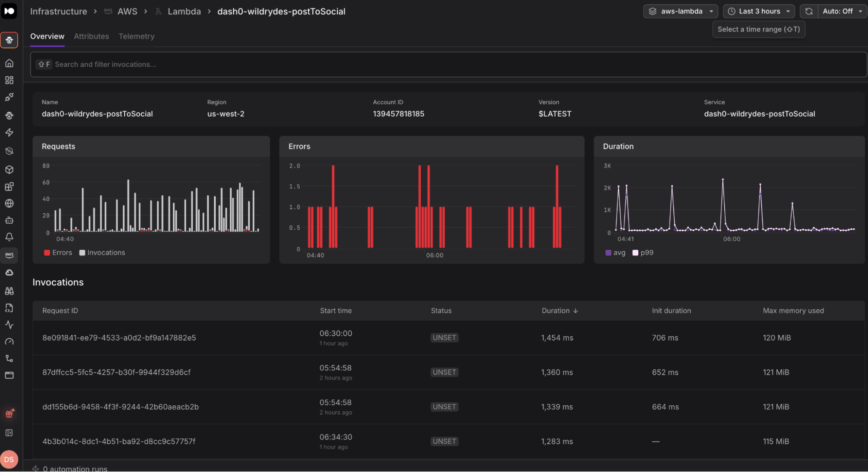Screen dimensions: 868x472
Task: Click the Request ID column header
Action: click(60, 311)
